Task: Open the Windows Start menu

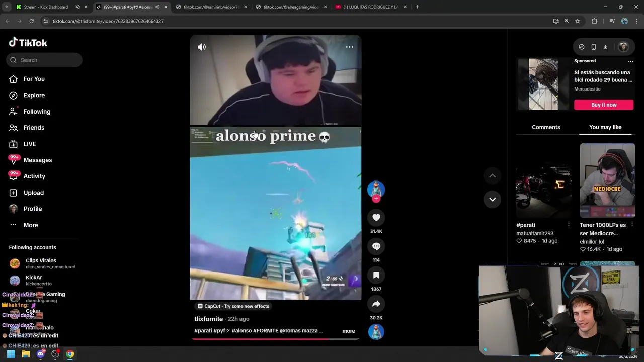Action: (x=11, y=354)
